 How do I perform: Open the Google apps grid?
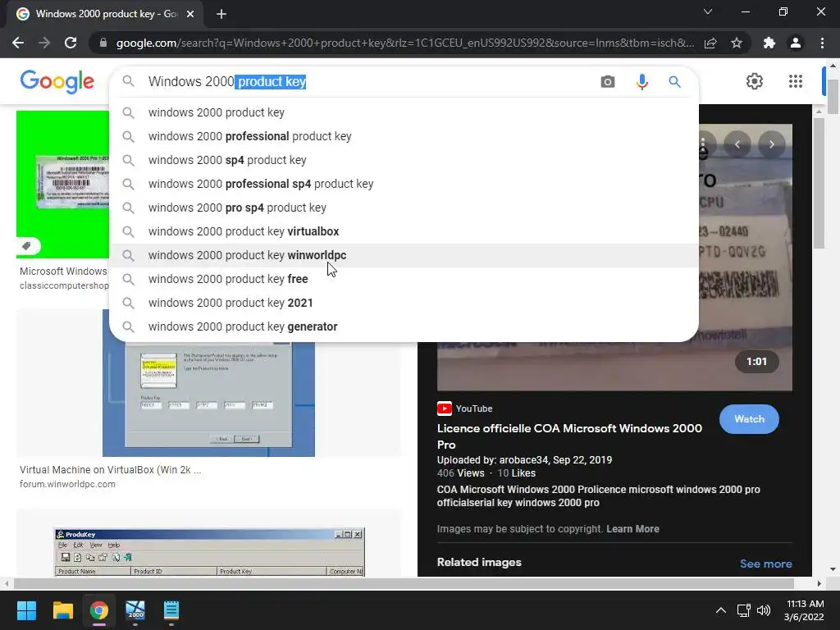tap(796, 81)
